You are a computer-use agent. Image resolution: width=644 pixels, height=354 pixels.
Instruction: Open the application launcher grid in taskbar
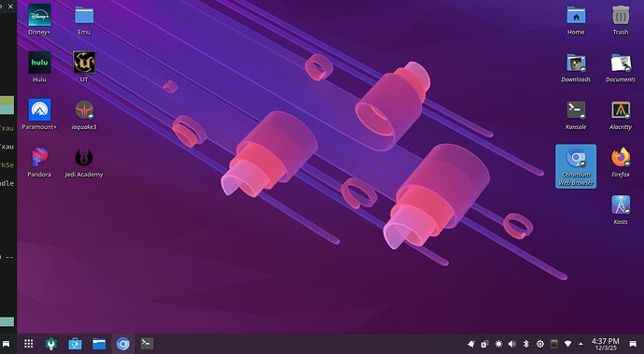point(28,344)
